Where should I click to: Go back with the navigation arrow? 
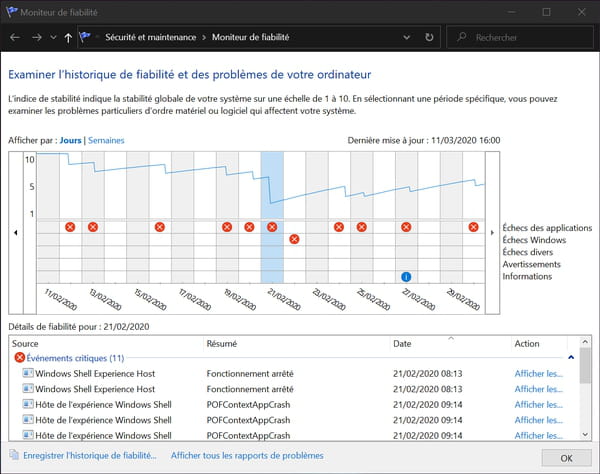pyautogui.click(x=15, y=37)
